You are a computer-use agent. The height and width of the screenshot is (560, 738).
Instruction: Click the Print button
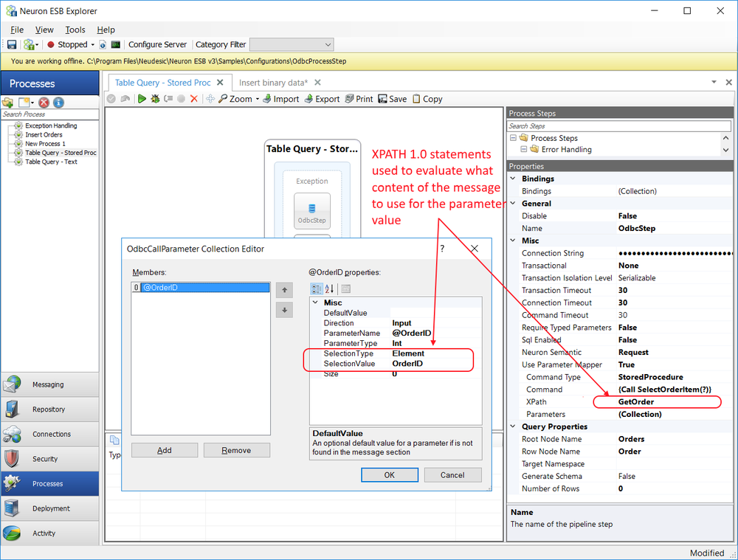359,99
